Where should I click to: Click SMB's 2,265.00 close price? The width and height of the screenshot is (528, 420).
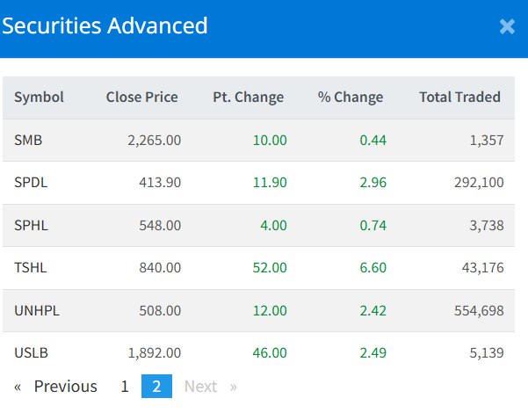tap(154, 140)
